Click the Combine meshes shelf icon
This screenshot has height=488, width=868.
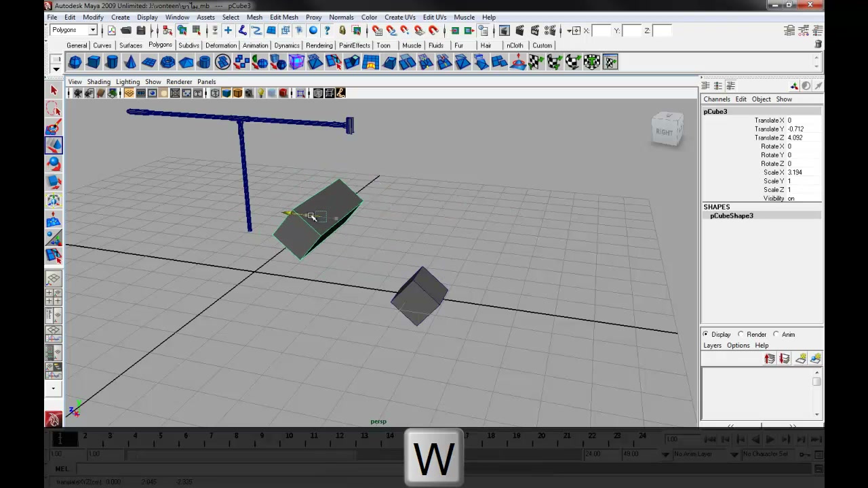(x=241, y=62)
